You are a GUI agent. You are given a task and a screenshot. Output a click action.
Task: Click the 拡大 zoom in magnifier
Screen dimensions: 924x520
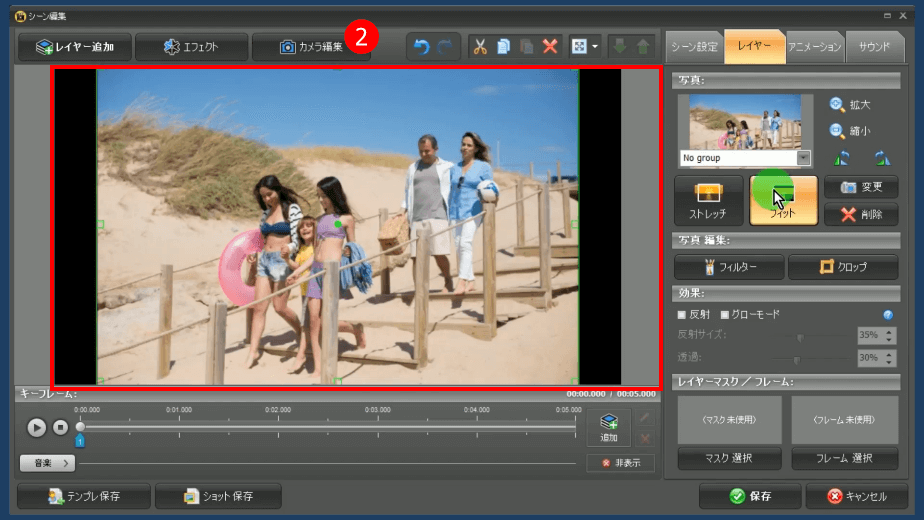pyautogui.click(x=836, y=104)
